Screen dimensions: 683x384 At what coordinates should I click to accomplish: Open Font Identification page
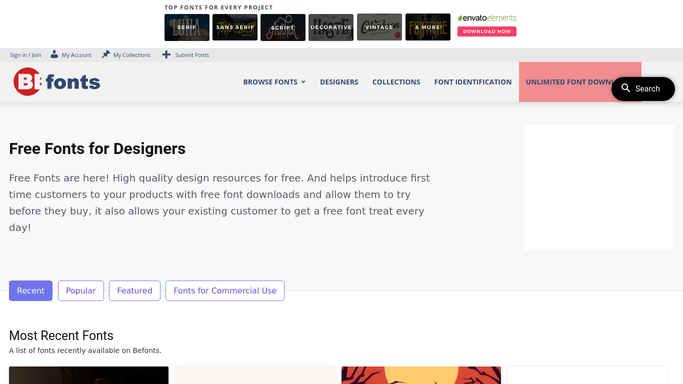click(473, 82)
